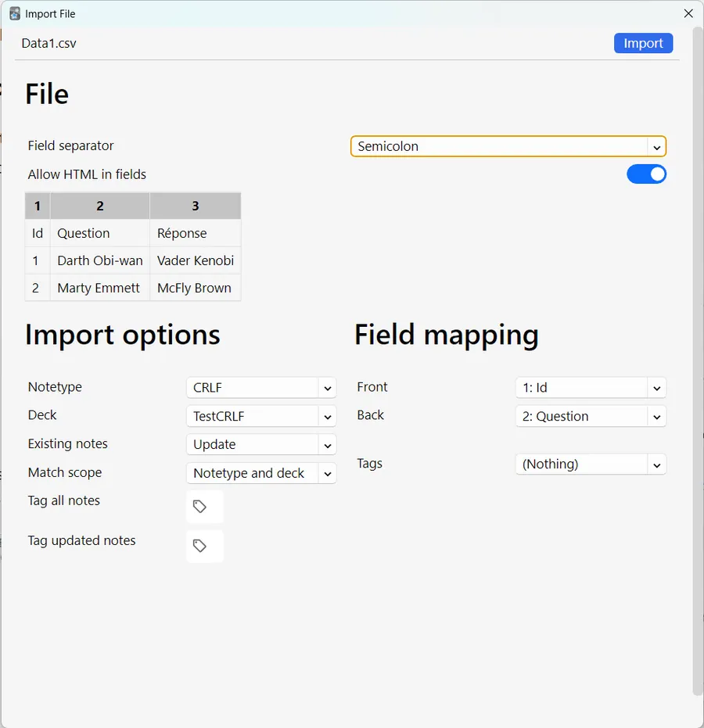Close the Import File window
Image resolution: width=704 pixels, height=728 pixels.
pyautogui.click(x=688, y=13)
